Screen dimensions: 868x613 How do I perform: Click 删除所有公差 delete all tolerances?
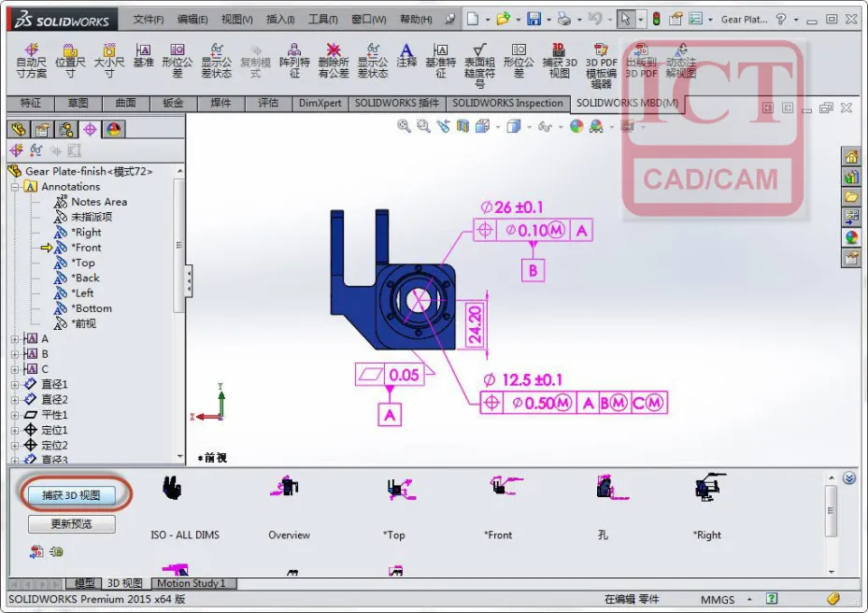pyautogui.click(x=334, y=61)
